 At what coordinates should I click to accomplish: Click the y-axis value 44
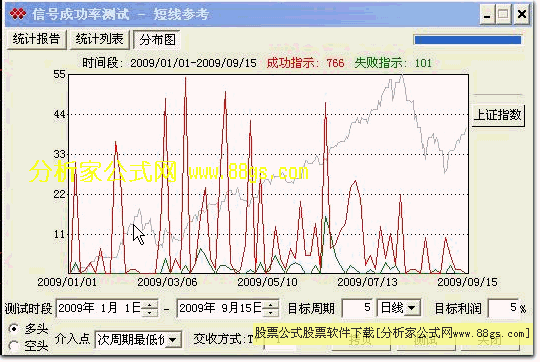coord(60,114)
